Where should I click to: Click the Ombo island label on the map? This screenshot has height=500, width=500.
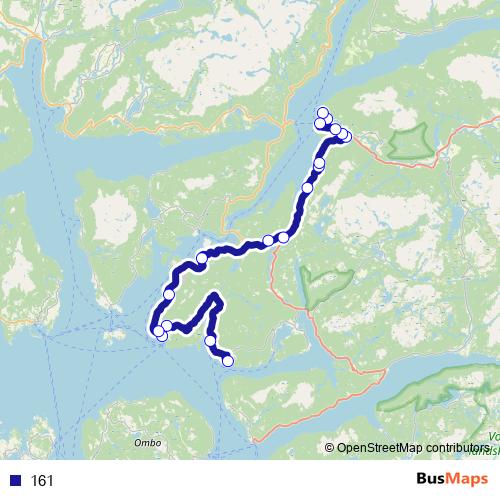click(x=148, y=443)
